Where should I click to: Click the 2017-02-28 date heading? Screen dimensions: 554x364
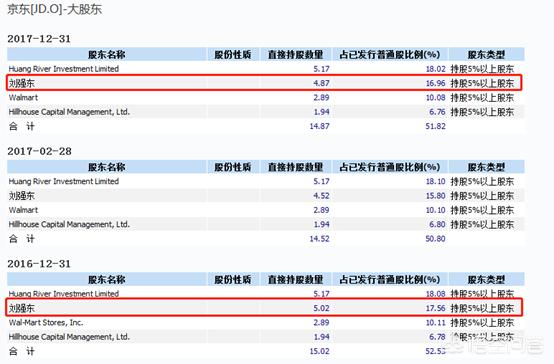click(39, 151)
